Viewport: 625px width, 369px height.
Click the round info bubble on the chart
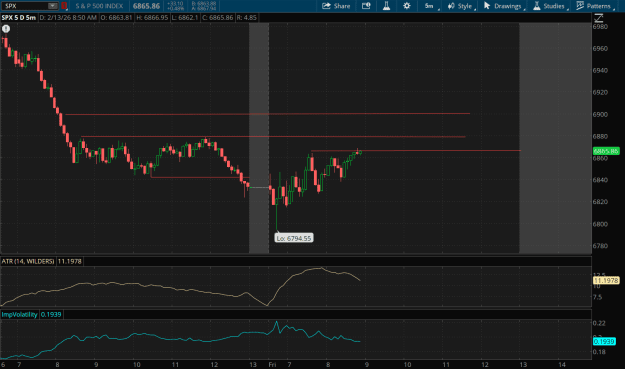click(x=6, y=29)
